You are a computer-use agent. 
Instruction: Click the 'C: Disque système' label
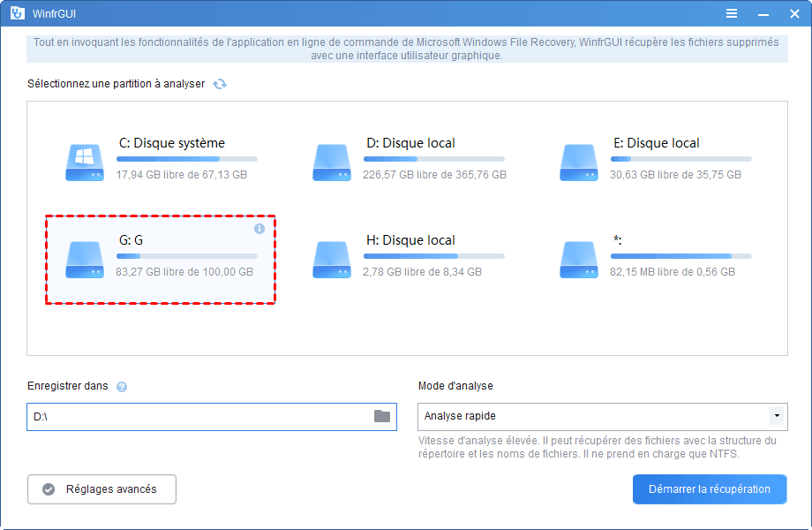(172, 143)
